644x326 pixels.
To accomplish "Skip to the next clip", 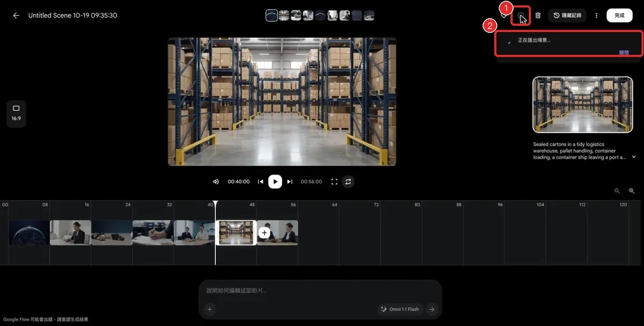I will (290, 182).
